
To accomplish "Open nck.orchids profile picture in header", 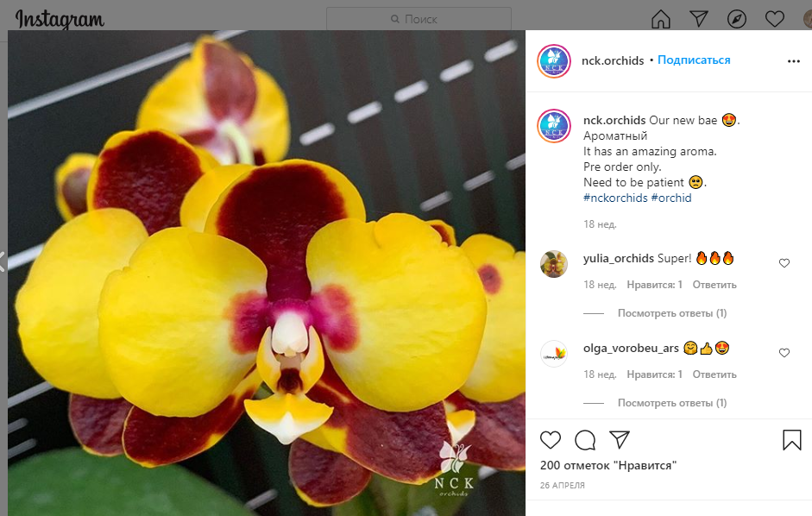I will coord(554,60).
